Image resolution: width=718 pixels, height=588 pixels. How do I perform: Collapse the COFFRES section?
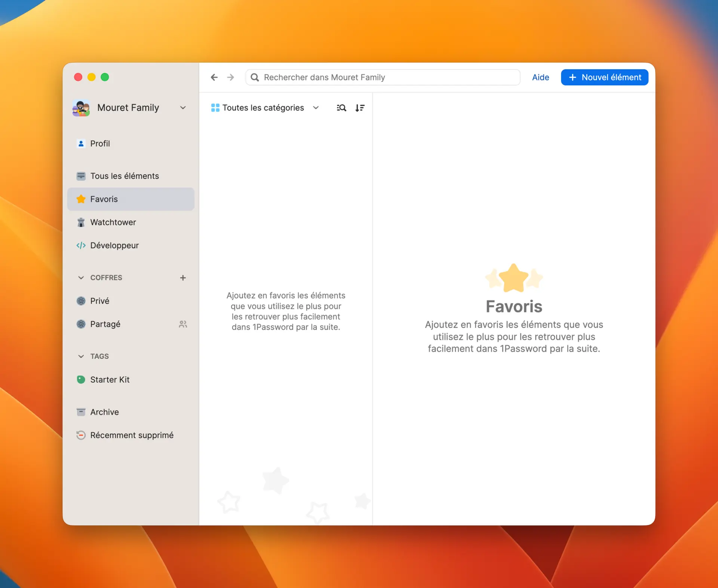[81, 278]
